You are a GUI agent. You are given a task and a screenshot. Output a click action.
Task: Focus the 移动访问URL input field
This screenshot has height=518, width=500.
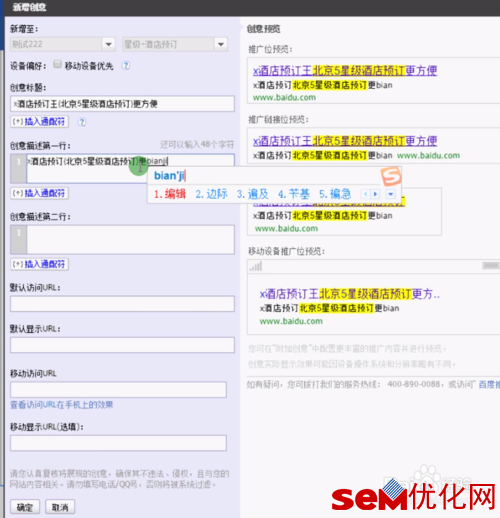coord(118,390)
